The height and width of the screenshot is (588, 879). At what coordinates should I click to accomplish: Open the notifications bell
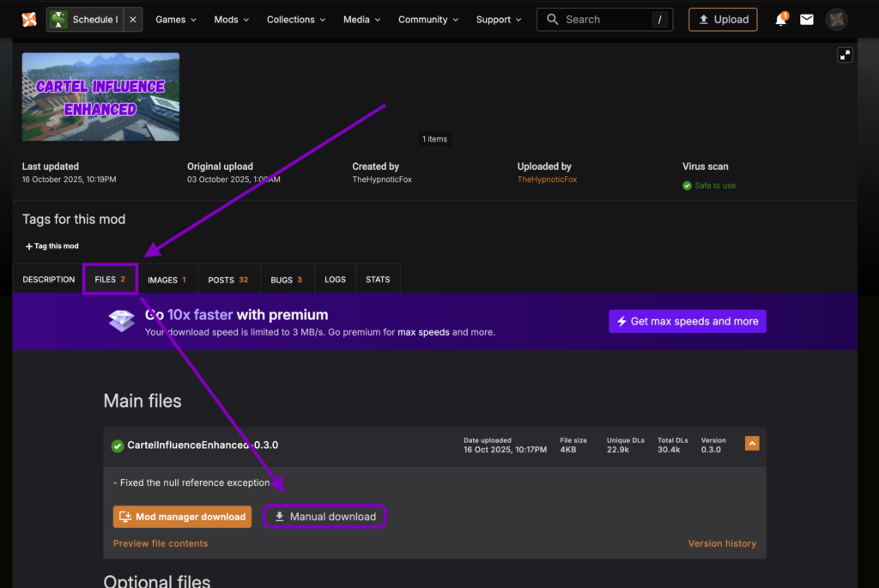(x=780, y=20)
